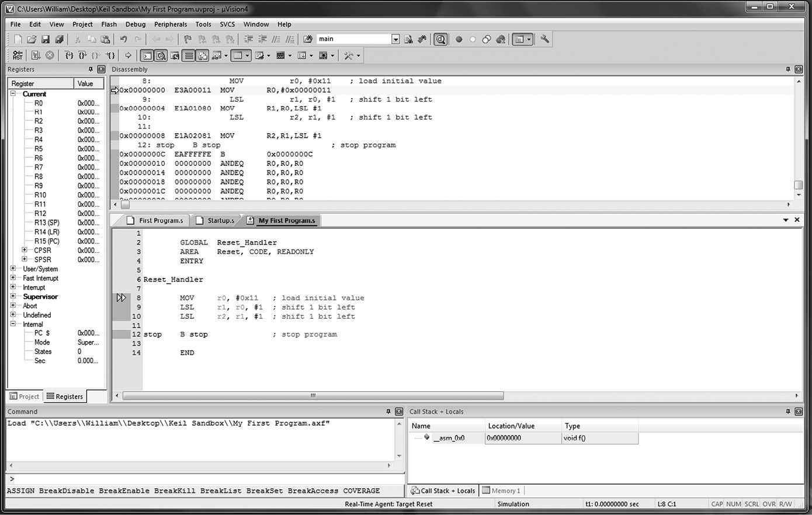Set a breakpoint on the stop line margin
Screen dimensions: 812x515
tap(122, 334)
